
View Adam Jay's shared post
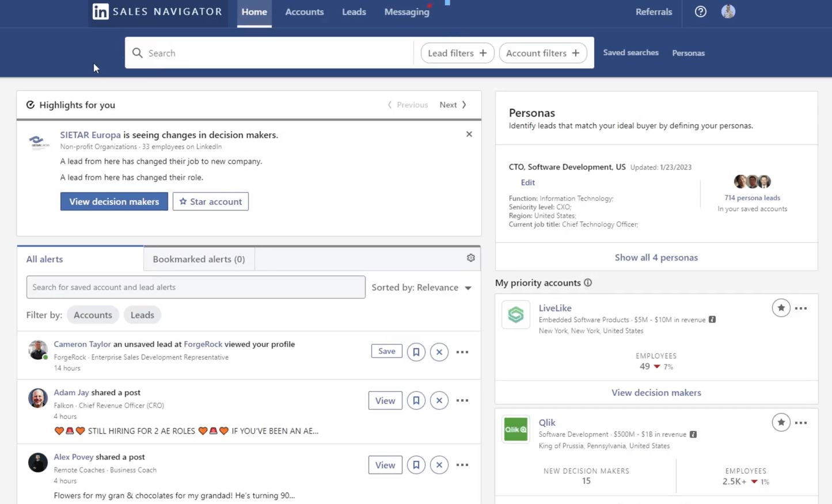click(x=385, y=400)
